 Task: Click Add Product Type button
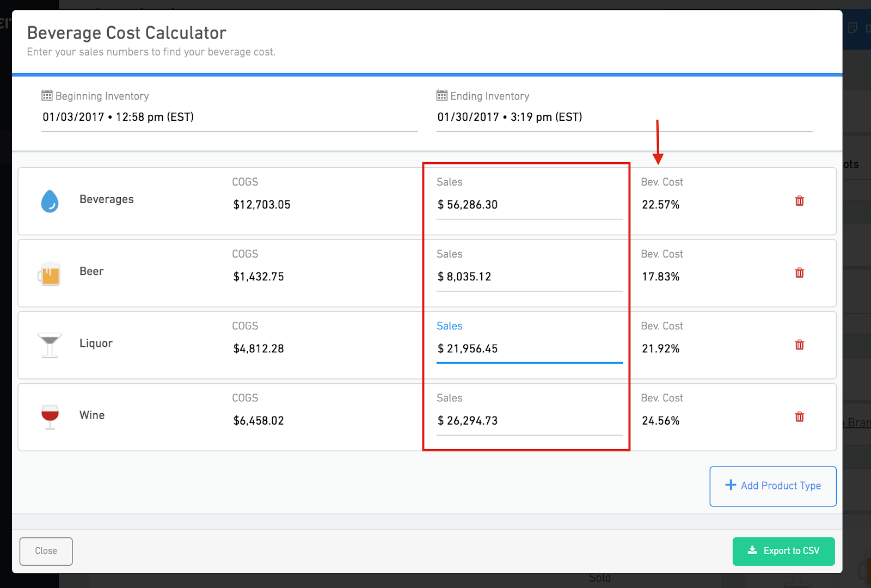pos(772,486)
